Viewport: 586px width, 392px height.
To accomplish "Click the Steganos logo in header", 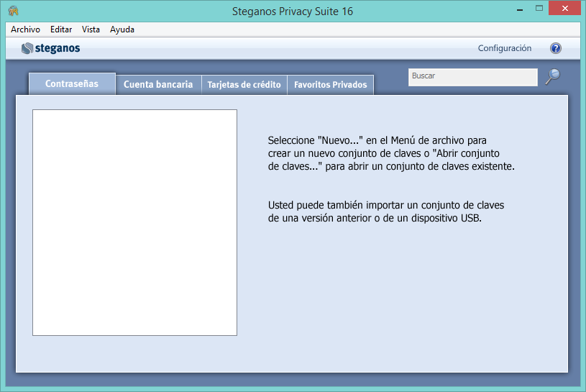I will (x=50, y=48).
